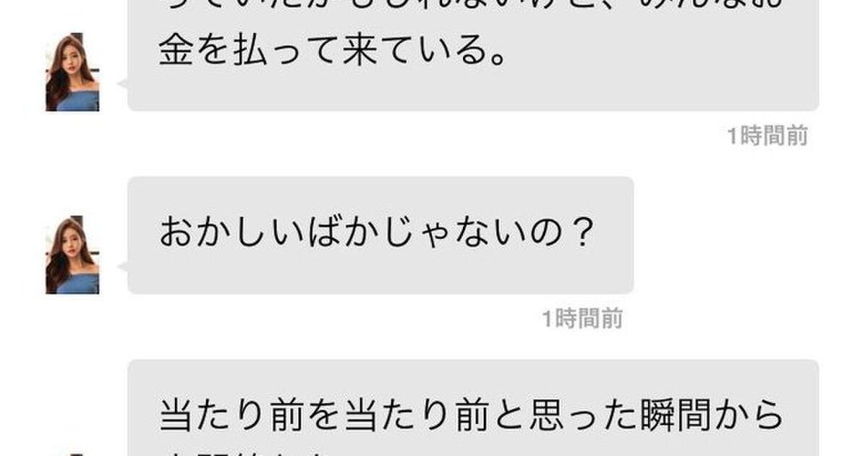
Task: Click 1時間前 timestamp under the first message
Action: (767, 136)
